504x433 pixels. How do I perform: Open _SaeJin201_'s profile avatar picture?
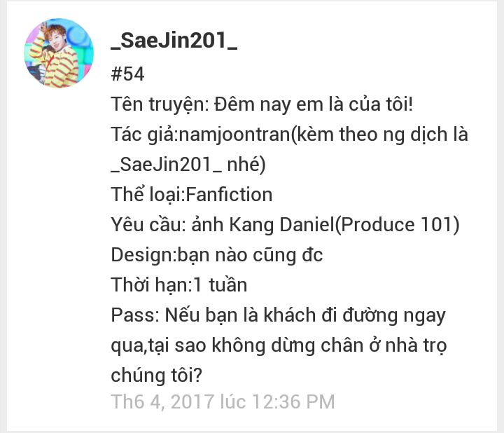point(59,53)
